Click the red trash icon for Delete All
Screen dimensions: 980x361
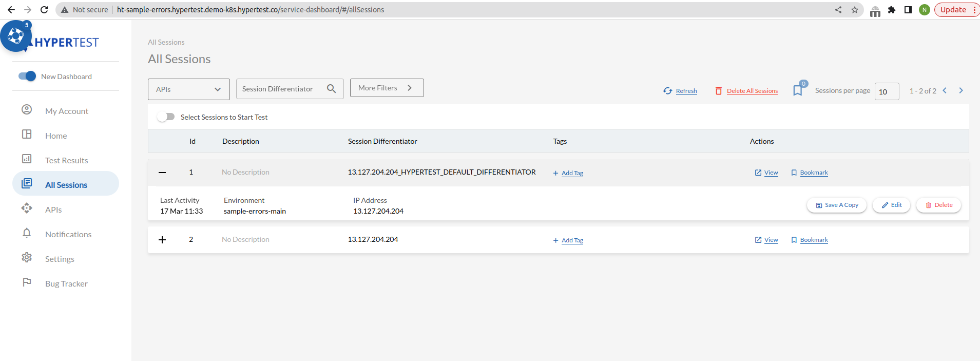pyautogui.click(x=719, y=90)
